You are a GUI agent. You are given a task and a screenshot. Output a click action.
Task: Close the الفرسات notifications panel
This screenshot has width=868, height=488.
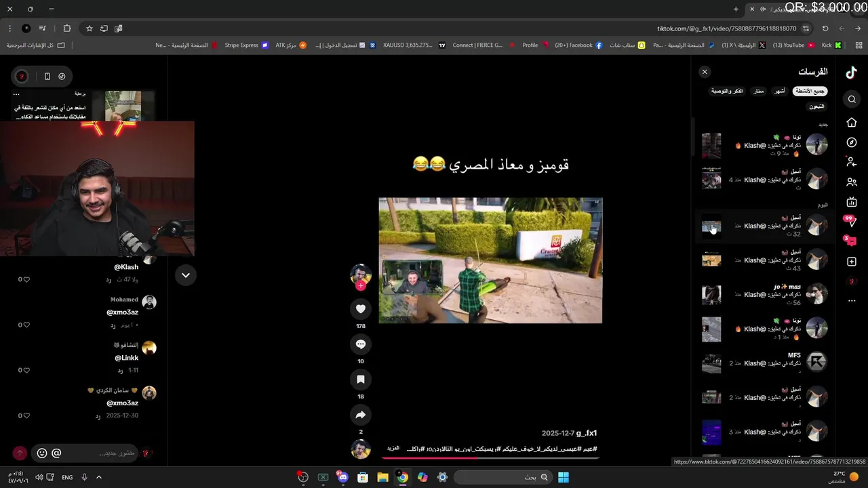click(705, 72)
